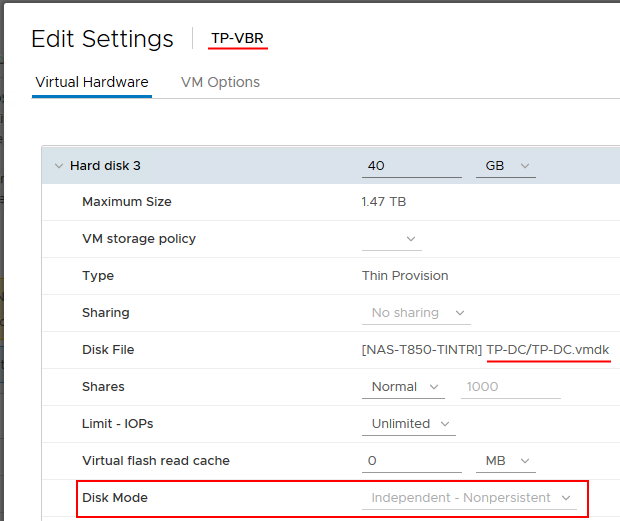This screenshot has width=620, height=521.
Task: Open the MB cache unit dropdown
Action: (505, 461)
